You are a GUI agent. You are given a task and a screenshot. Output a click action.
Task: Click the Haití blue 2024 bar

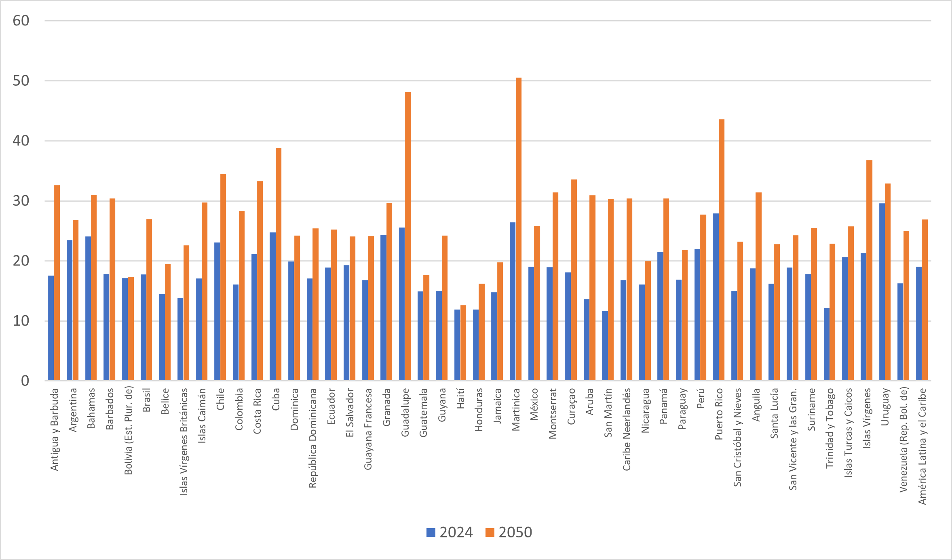(x=457, y=345)
